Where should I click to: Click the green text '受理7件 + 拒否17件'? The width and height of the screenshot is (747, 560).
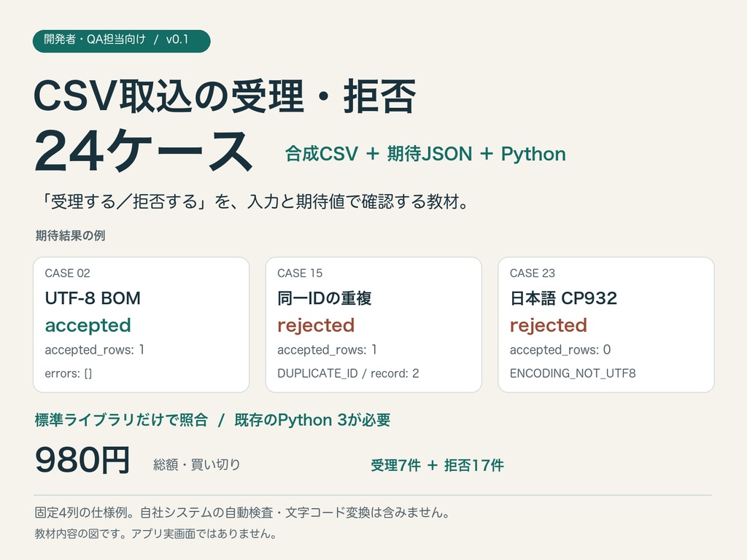coord(438,465)
